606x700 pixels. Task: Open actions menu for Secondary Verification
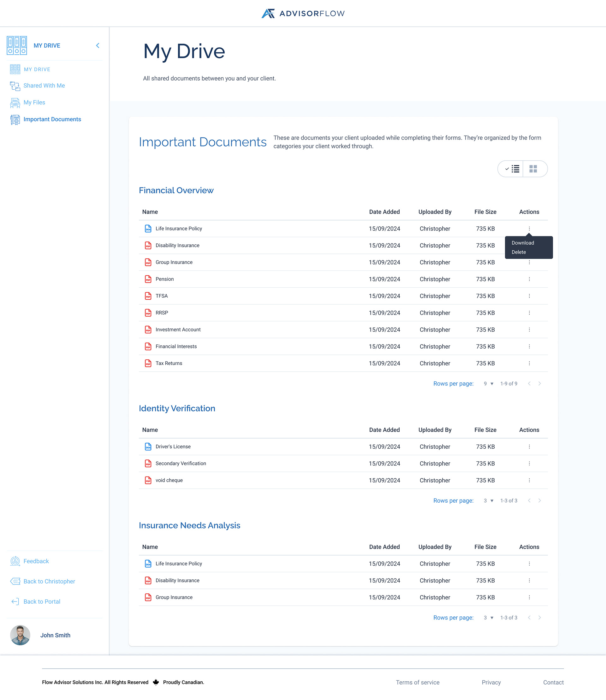tap(529, 463)
